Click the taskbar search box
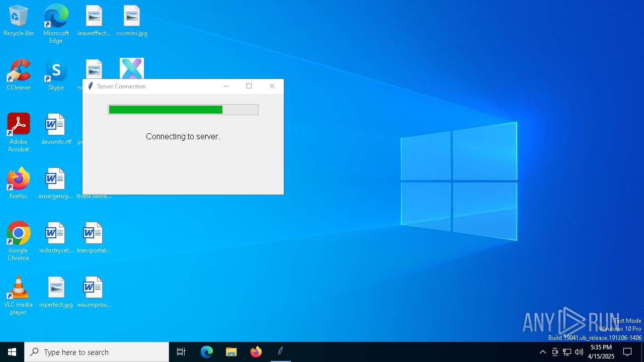Viewport: 644px width, 362px height. [x=97, y=352]
